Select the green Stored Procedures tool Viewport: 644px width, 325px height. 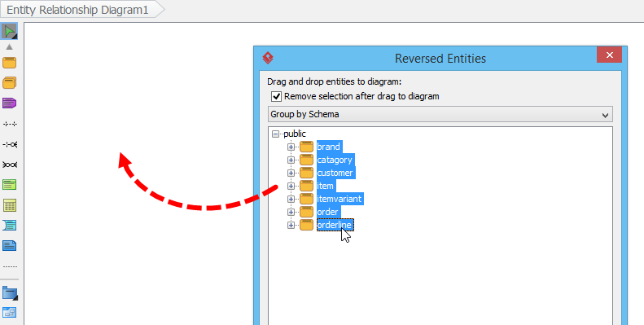click(10, 184)
